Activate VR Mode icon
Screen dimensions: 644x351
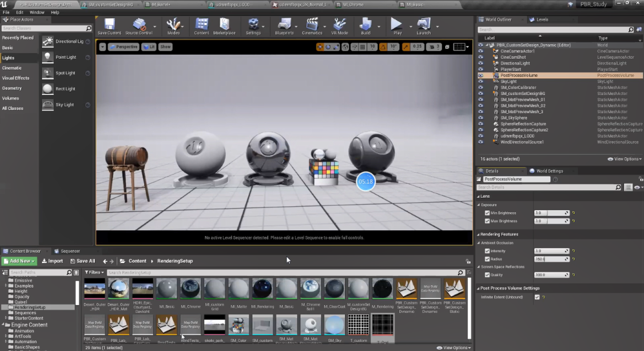coord(340,25)
